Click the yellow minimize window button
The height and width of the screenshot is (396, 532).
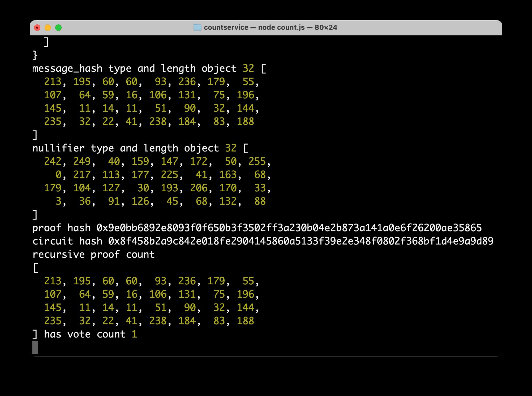tap(48, 28)
